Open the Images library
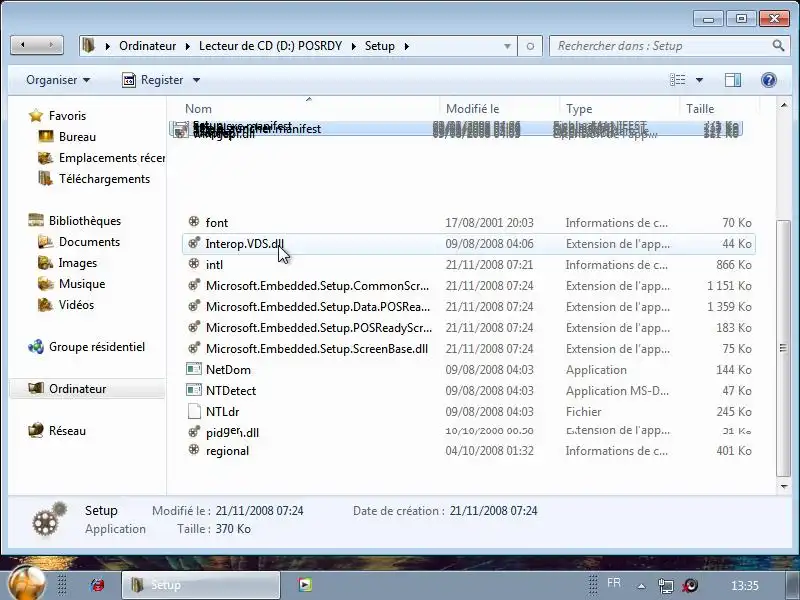Viewport: 800px width, 600px height. [78, 263]
